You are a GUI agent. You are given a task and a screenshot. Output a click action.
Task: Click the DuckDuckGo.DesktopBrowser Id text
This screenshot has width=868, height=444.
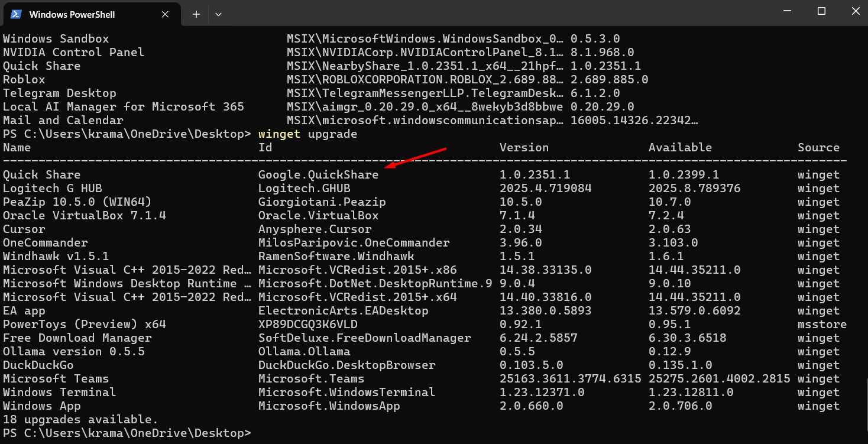click(x=346, y=365)
